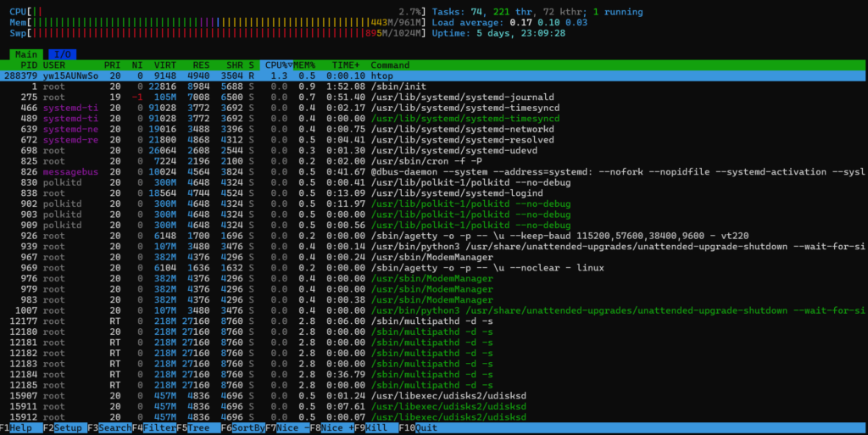Click the Uptime readout
The image size is (868, 435).
click(498, 33)
